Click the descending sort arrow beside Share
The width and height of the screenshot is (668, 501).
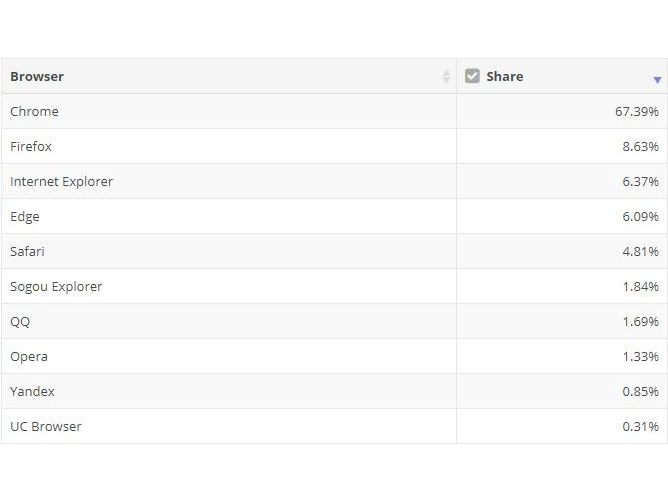(x=657, y=79)
